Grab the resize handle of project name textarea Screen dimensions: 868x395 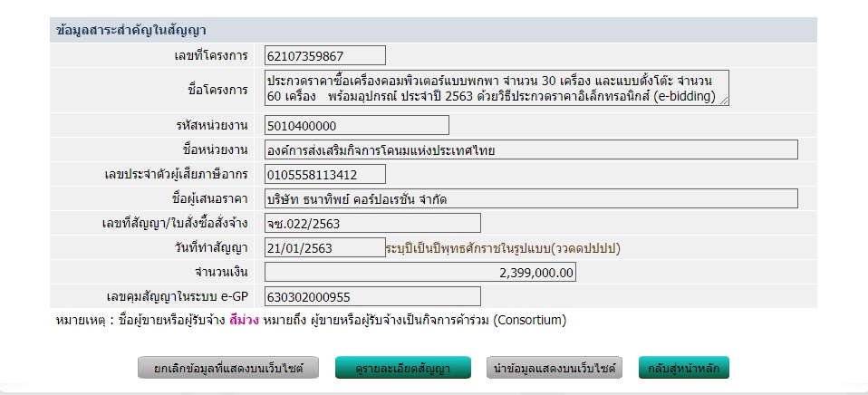tap(724, 101)
